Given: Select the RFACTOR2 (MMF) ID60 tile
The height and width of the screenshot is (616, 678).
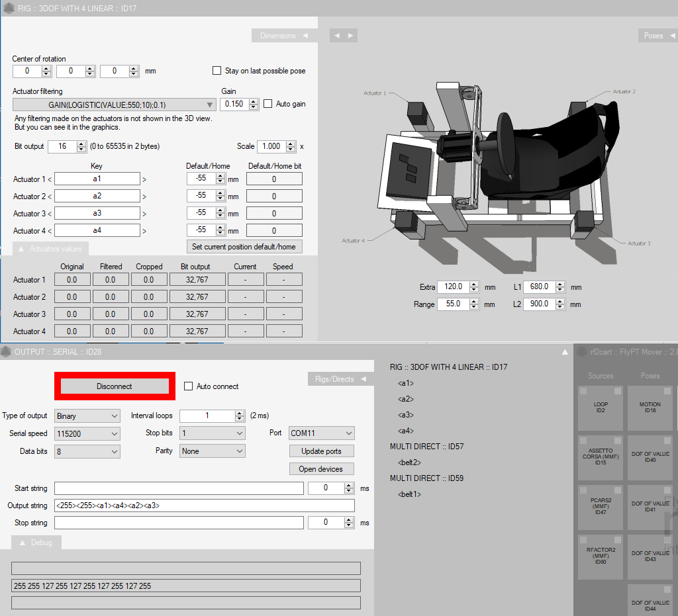Looking at the screenshot, I should click(x=601, y=556).
